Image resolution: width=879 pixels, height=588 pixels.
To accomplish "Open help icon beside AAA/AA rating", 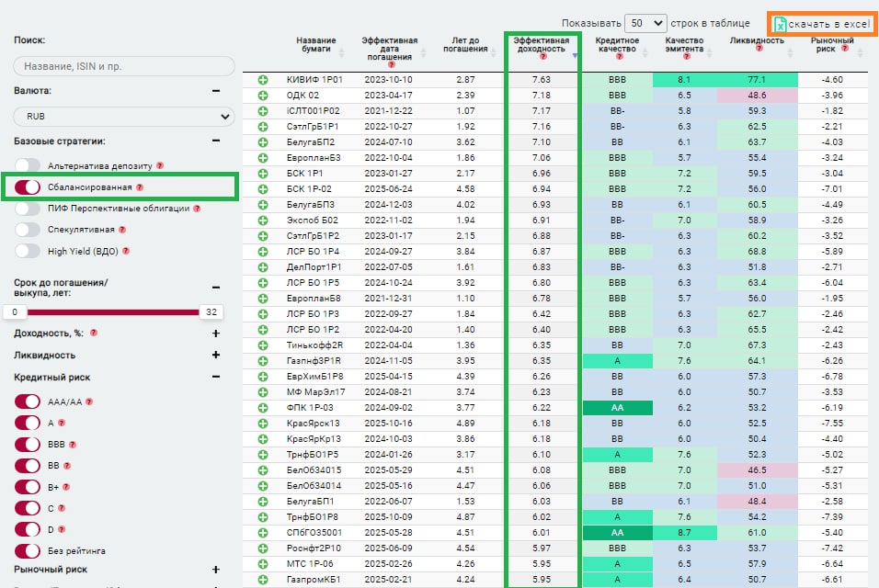I will (89, 401).
